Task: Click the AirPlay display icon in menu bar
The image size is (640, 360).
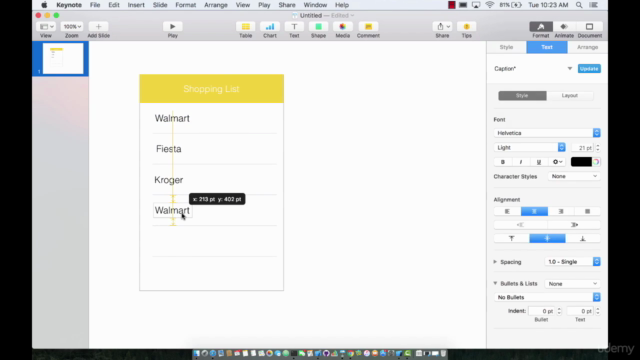Action: pos(476,5)
